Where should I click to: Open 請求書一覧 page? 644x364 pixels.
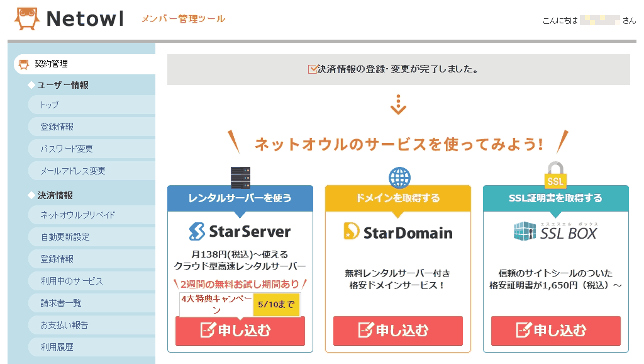(92, 303)
